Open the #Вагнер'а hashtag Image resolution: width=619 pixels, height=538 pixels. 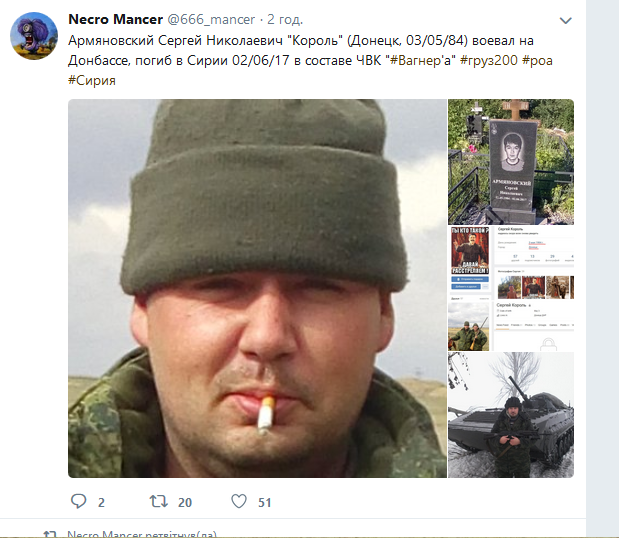pyautogui.click(x=423, y=60)
